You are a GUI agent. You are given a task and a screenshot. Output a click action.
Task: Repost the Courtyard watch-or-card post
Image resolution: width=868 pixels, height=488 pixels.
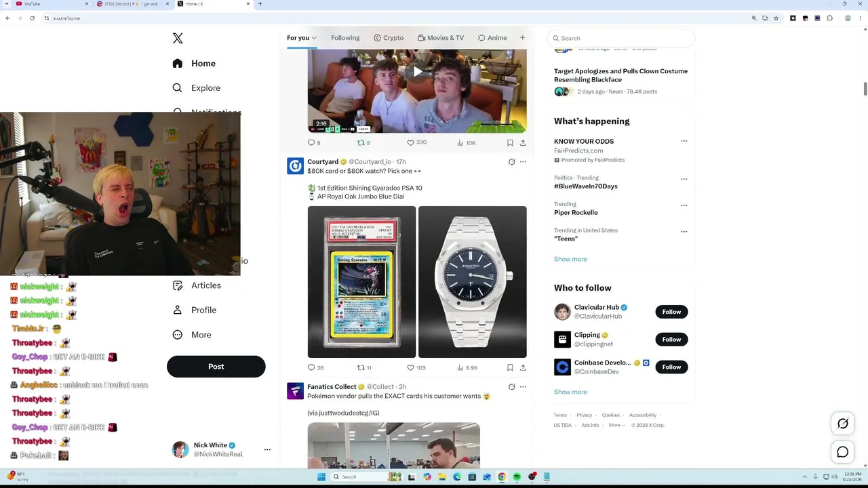(364, 368)
